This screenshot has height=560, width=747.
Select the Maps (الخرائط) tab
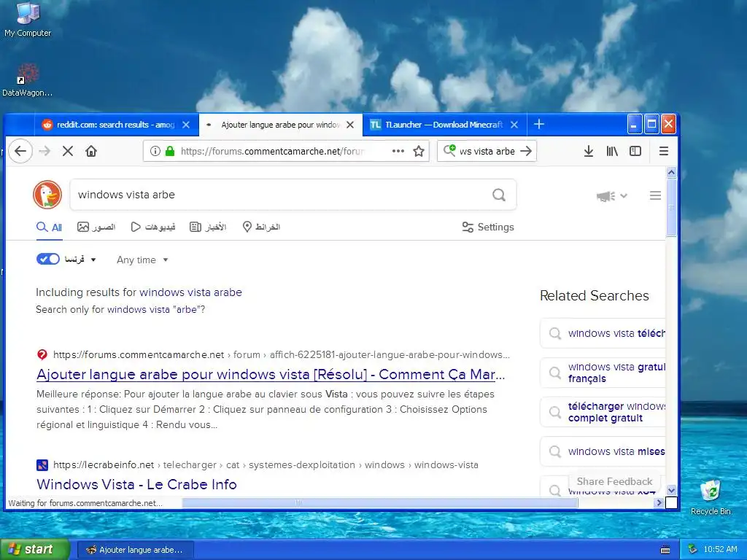tap(261, 227)
